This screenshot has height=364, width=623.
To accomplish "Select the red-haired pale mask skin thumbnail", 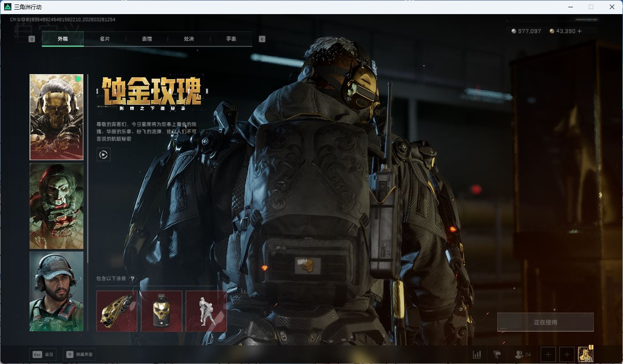I will tap(56, 206).
